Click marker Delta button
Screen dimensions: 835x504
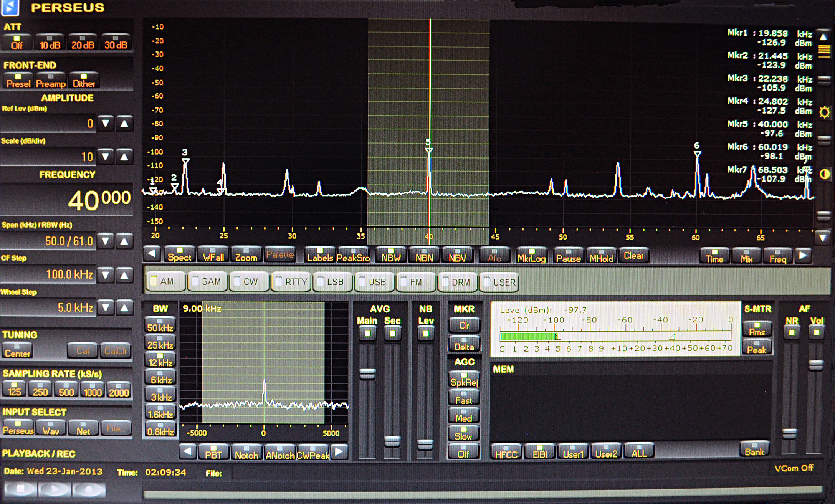464,344
